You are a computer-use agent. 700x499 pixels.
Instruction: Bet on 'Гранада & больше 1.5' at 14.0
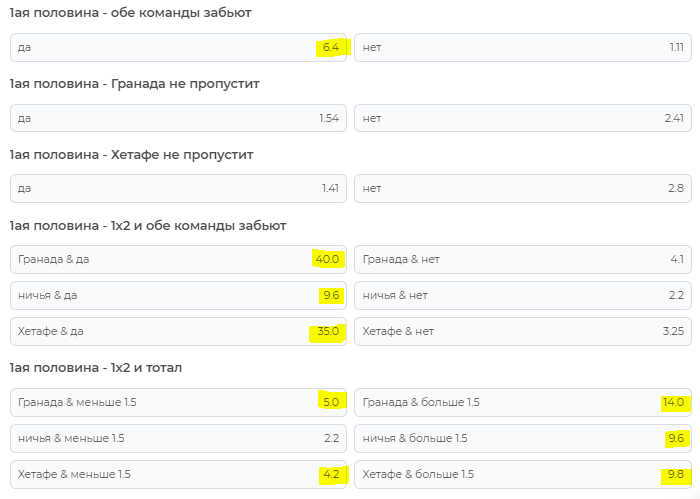click(x=522, y=402)
